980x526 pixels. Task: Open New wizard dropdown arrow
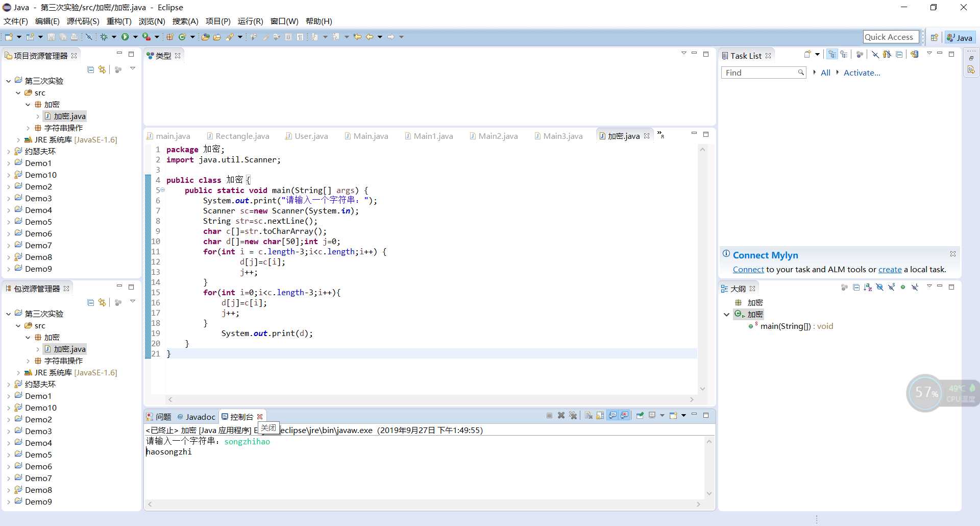(19, 37)
